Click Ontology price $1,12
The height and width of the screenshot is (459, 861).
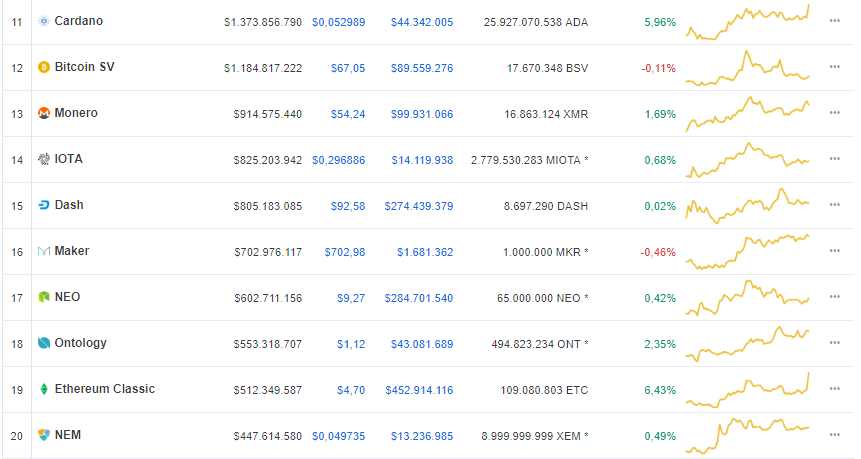tap(351, 344)
